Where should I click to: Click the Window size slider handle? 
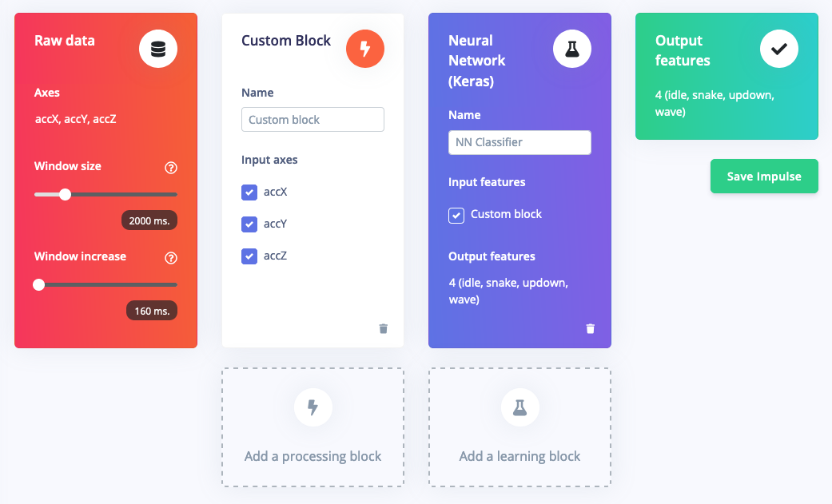pyautogui.click(x=65, y=195)
